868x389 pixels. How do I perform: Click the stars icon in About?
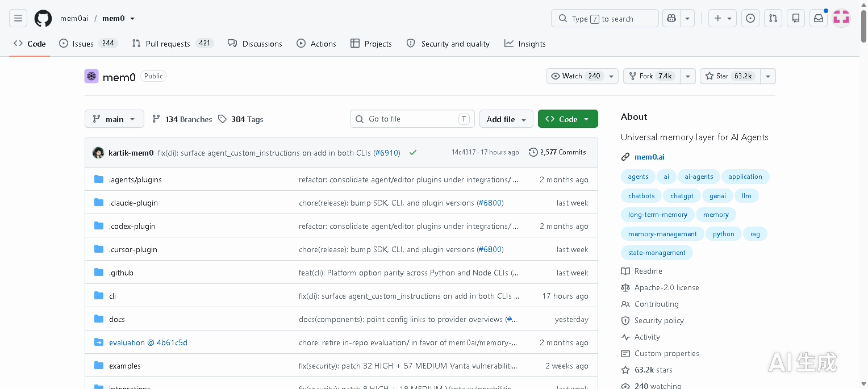(x=625, y=370)
